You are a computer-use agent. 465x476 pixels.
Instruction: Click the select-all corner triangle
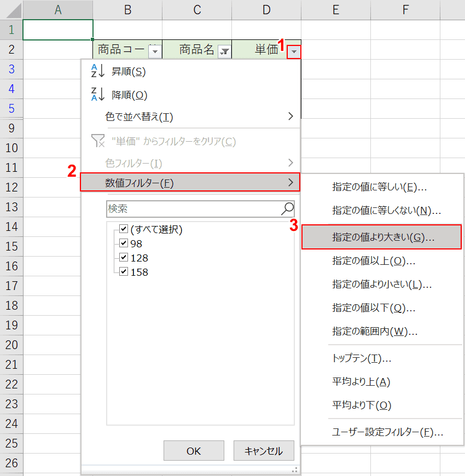(x=13, y=11)
